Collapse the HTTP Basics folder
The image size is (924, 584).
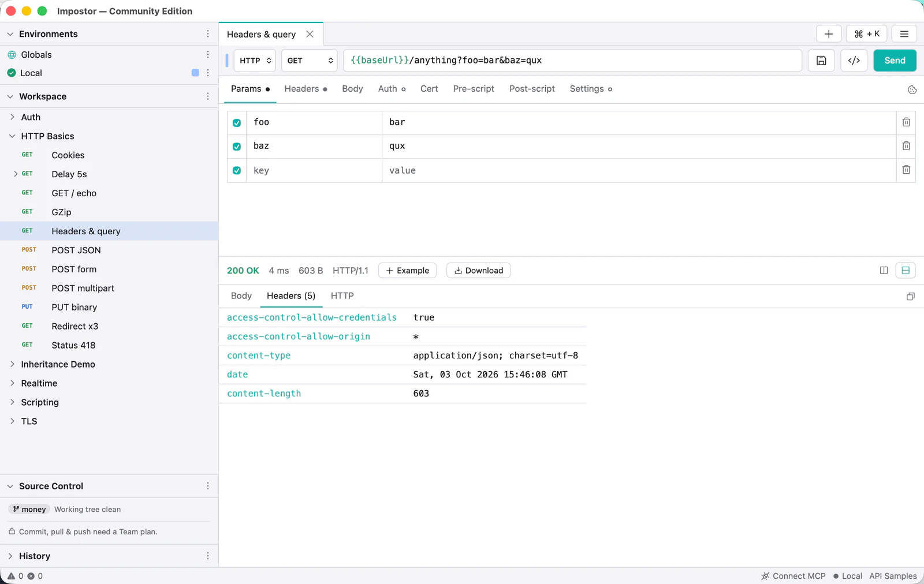click(x=12, y=136)
